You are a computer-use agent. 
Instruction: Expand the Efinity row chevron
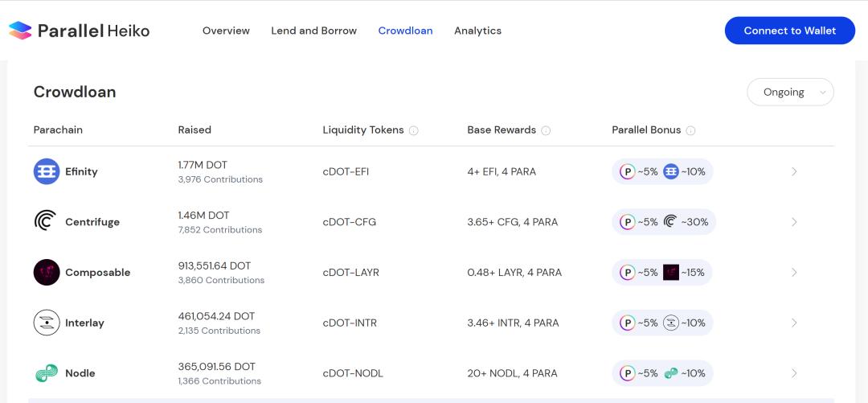coord(794,171)
